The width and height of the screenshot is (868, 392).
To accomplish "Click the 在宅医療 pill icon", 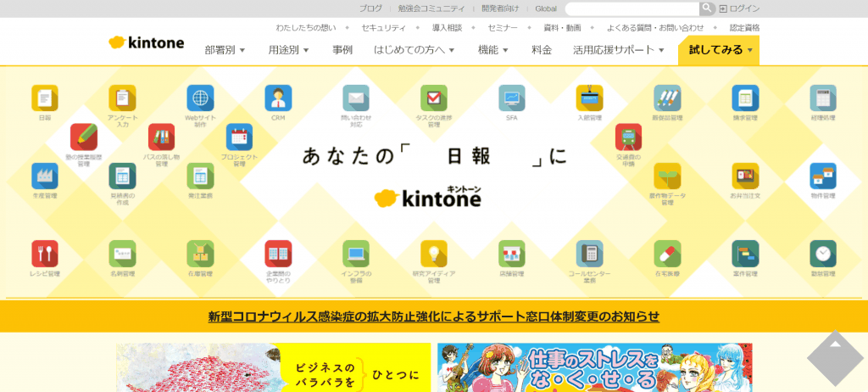I will [667, 254].
